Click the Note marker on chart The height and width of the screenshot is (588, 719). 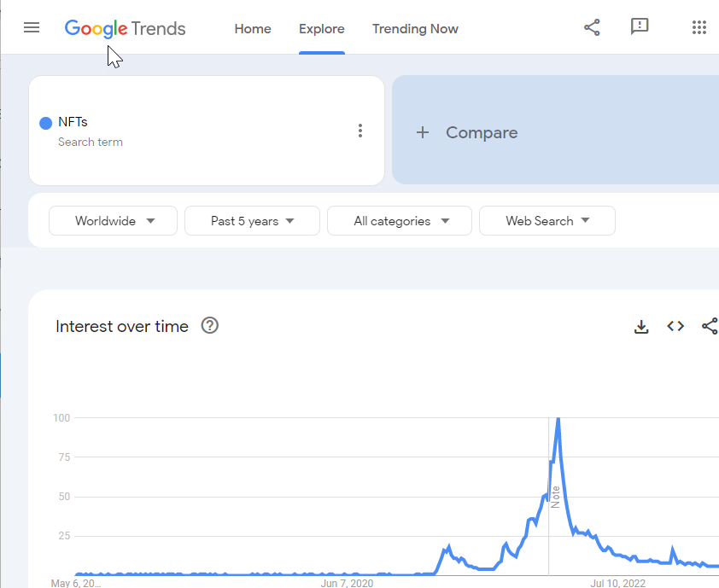[555, 498]
